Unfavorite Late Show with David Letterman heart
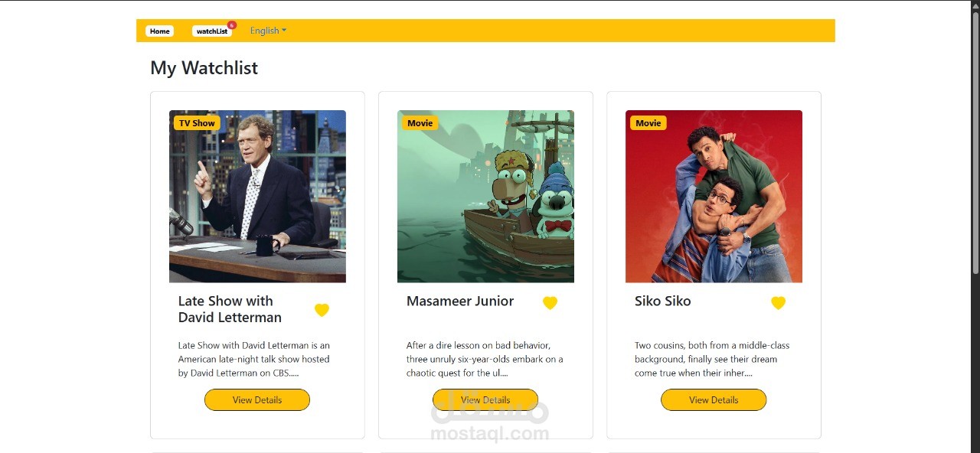980x453 pixels. click(322, 310)
